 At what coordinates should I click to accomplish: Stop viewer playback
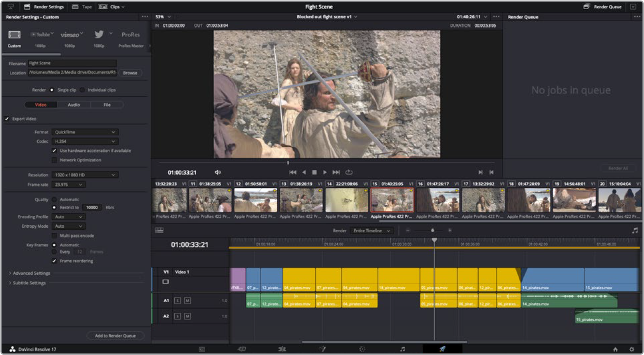(x=314, y=172)
